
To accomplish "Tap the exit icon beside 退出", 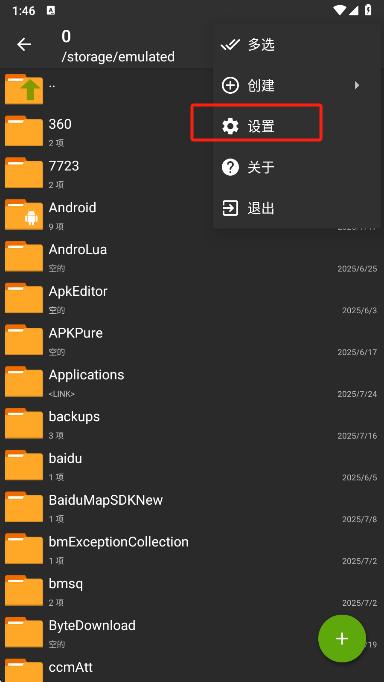I will (230, 208).
